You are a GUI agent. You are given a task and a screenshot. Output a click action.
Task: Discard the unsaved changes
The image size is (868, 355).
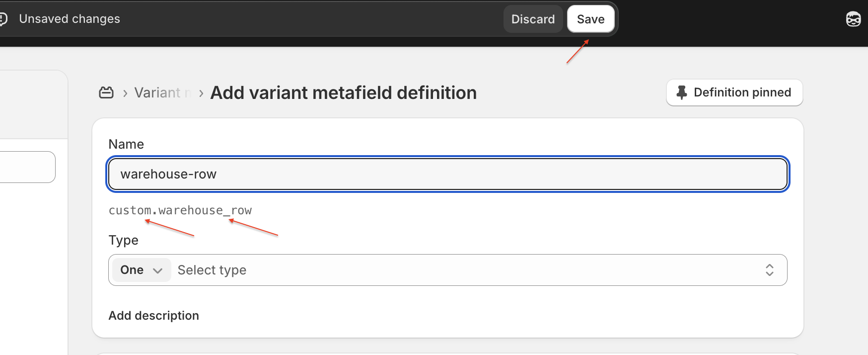[533, 19]
